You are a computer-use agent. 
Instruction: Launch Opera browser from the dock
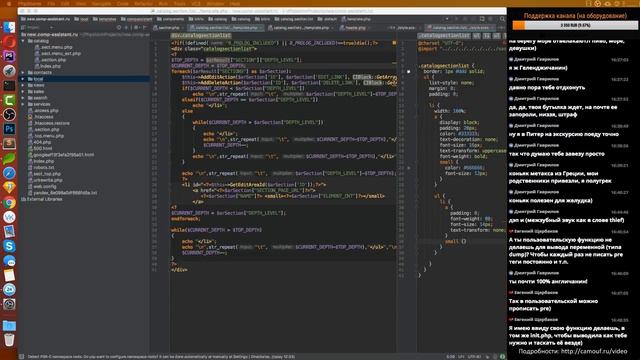(x=9, y=42)
